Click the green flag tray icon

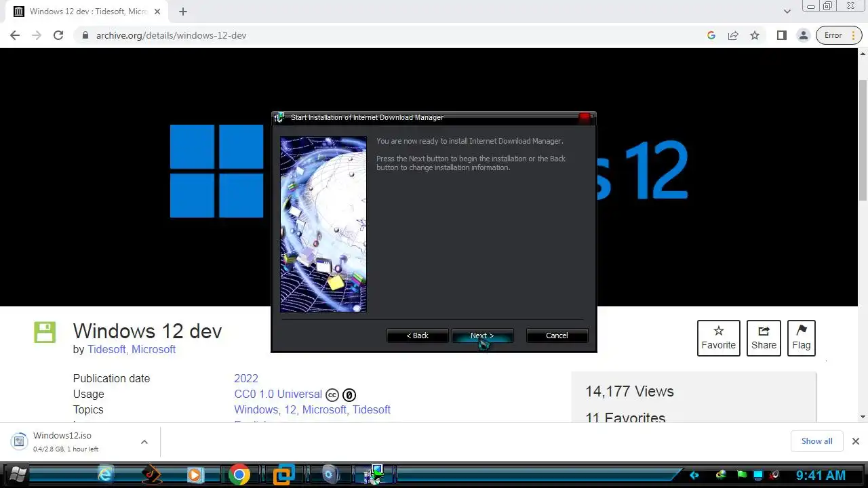[742, 475]
